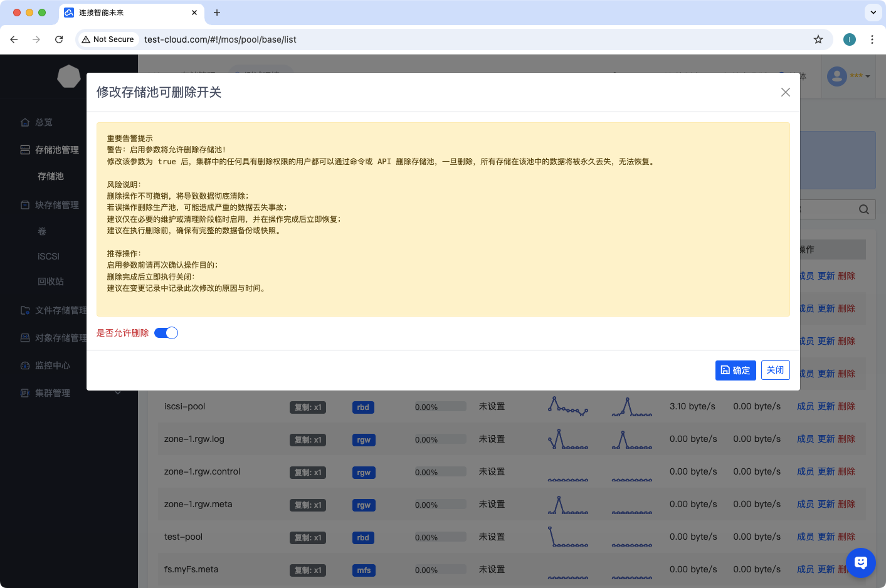Open Chrome three-dot menu
The image size is (886, 588).
(x=872, y=39)
